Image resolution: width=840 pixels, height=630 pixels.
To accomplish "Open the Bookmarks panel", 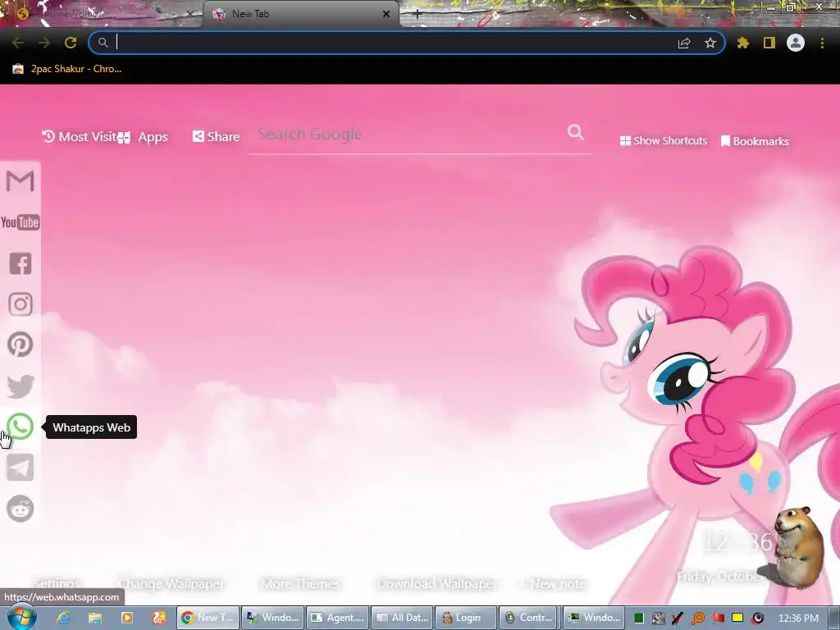I will click(755, 141).
